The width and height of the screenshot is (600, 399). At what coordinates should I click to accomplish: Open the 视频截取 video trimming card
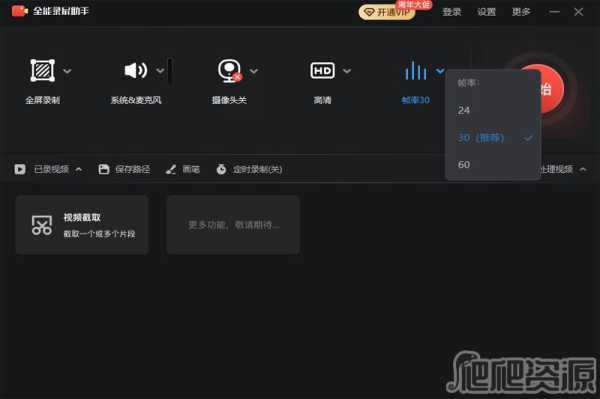(x=82, y=225)
